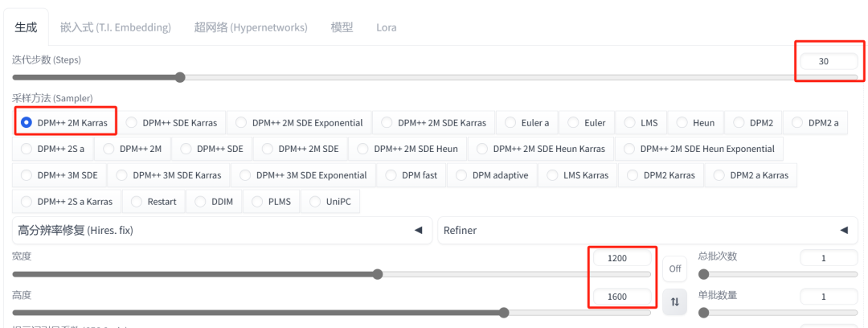Viewport: 868px width, 328px height.
Task: Open the 嵌入式 (T.I. Embedding) tab
Action: click(x=115, y=27)
